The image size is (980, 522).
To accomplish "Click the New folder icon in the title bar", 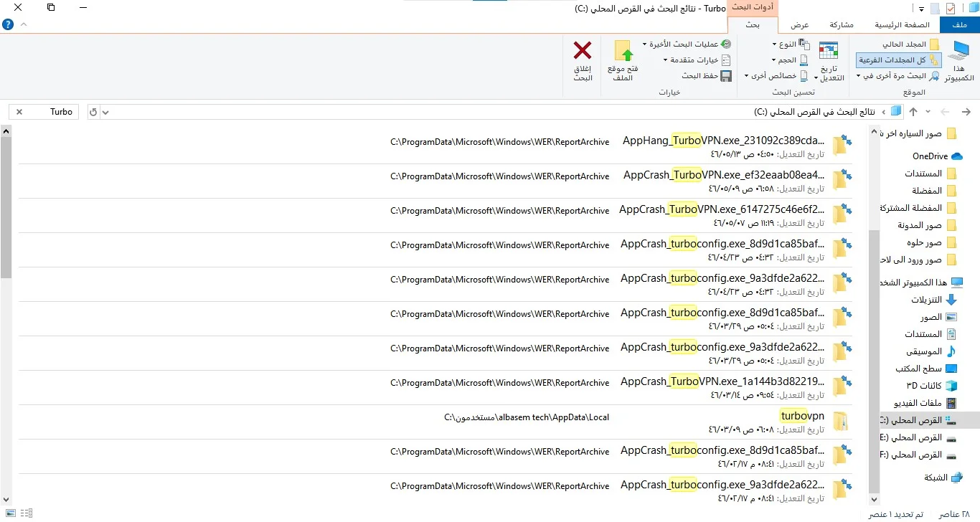I will point(934,8).
